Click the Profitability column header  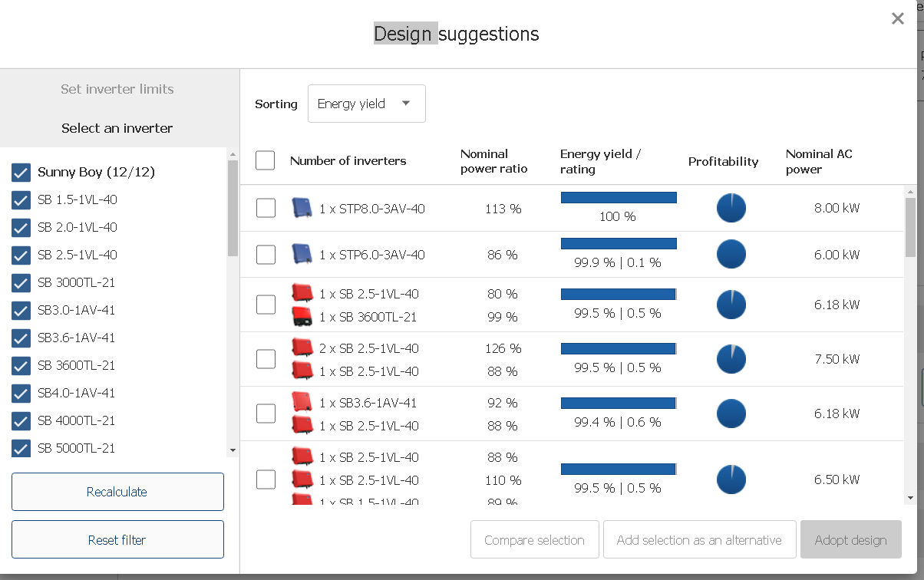tap(723, 162)
